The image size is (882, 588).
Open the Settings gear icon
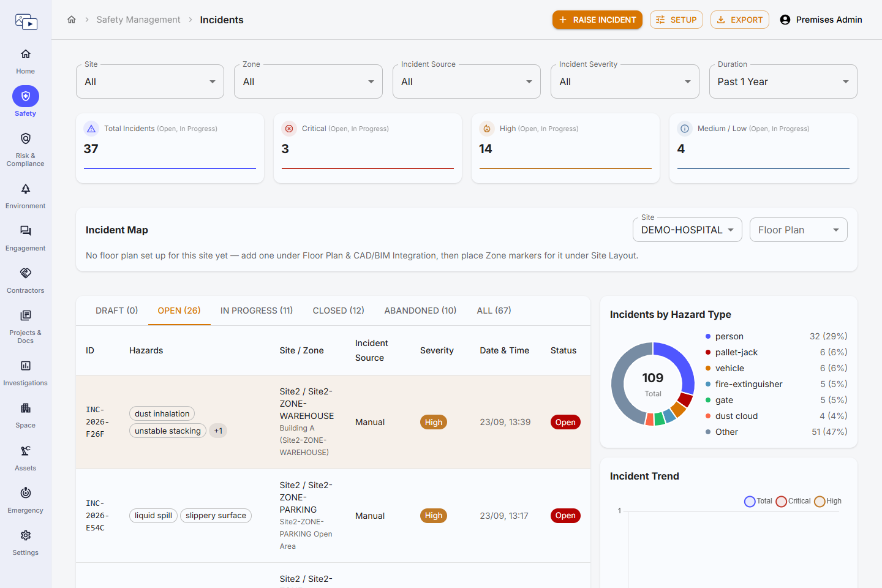pyautogui.click(x=26, y=535)
